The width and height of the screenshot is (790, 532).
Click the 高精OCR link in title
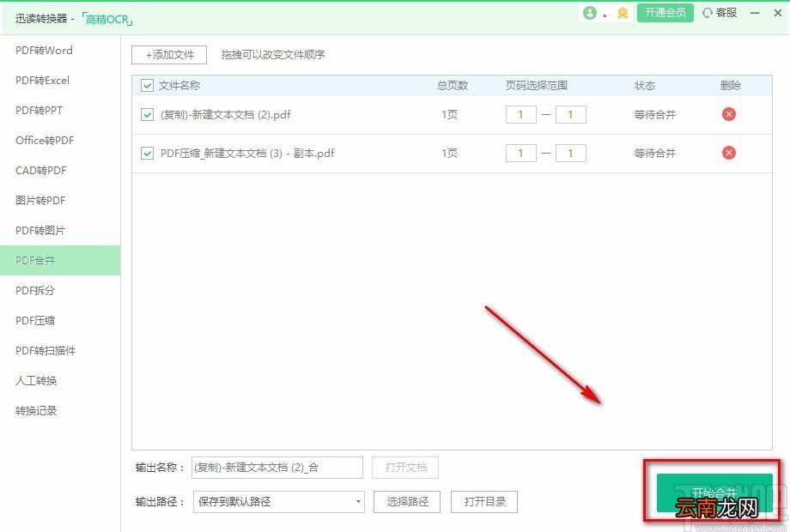106,19
